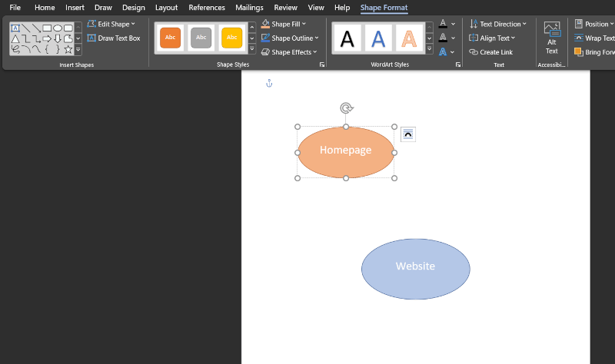The height and width of the screenshot is (364, 615).
Task: Expand the Edit Shape dropdown
Action: [x=112, y=24]
